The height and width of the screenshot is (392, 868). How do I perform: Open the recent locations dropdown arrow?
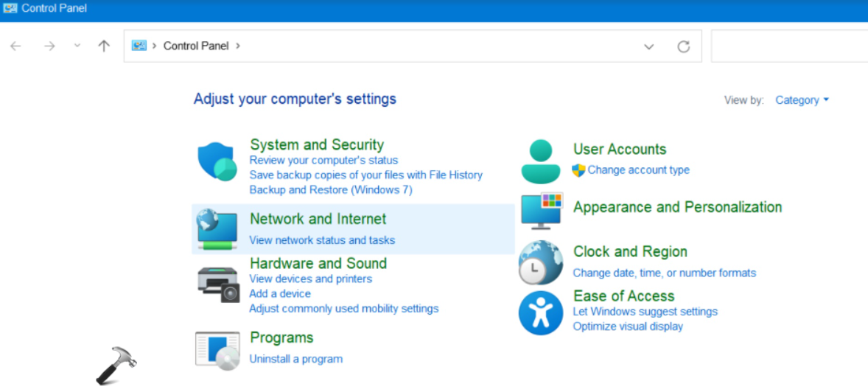[x=77, y=46]
